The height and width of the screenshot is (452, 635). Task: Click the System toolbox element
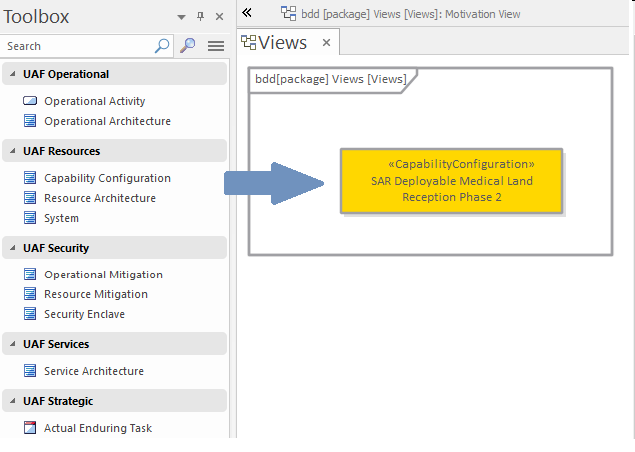tap(61, 218)
